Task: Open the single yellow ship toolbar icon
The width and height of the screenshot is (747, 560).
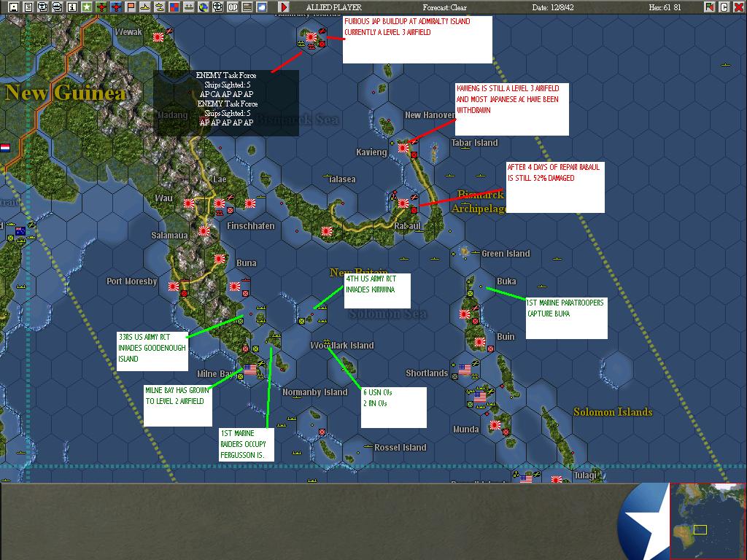Action: [145, 7]
